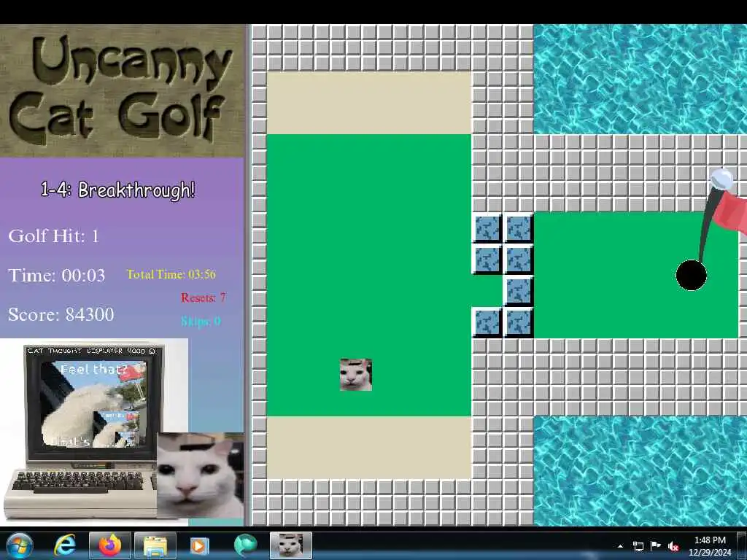Viewport: 747px width, 560px height.
Task: Launch Internet Explorer from the taskbar
Action: pos(65,545)
